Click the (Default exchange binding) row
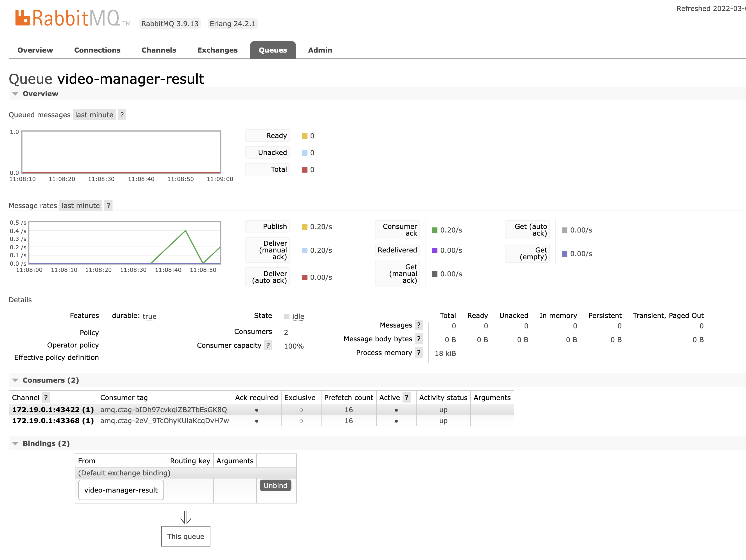Image resolution: width=746 pixels, height=560 pixels. click(186, 473)
